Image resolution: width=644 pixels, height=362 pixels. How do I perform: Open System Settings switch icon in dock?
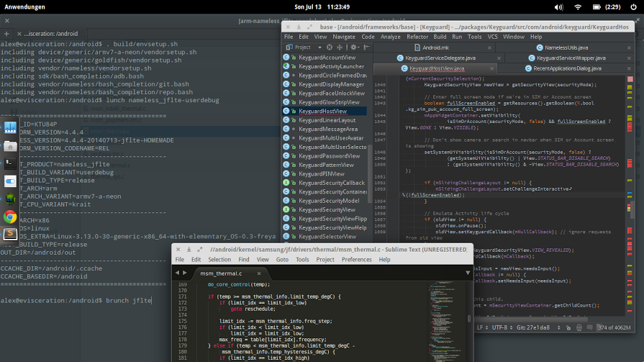(x=10, y=181)
